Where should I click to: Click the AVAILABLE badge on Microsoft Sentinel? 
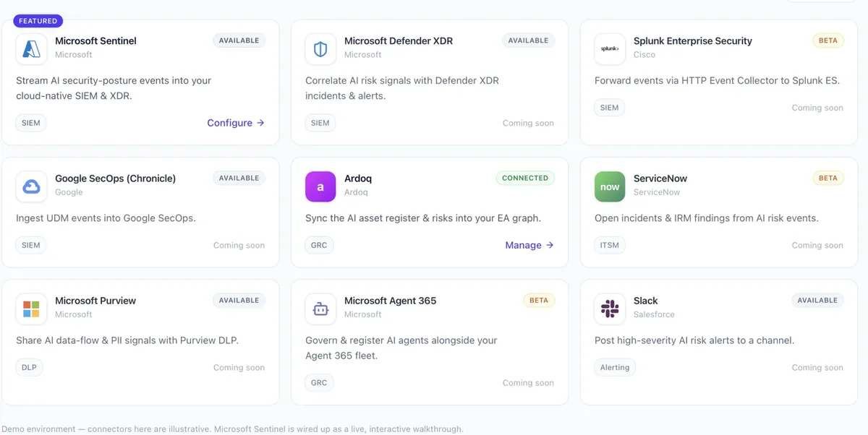[239, 40]
